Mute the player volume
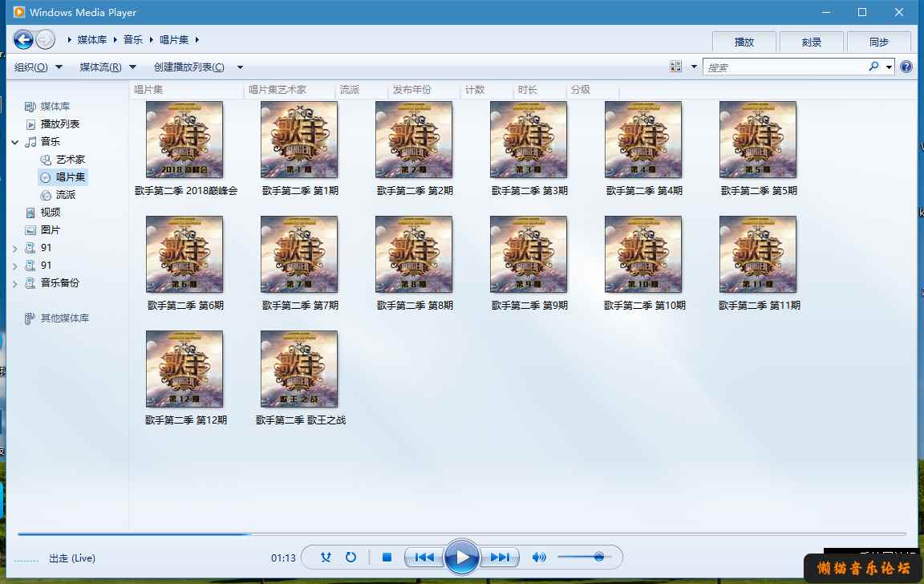 pyautogui.click(x=540, y=557)
